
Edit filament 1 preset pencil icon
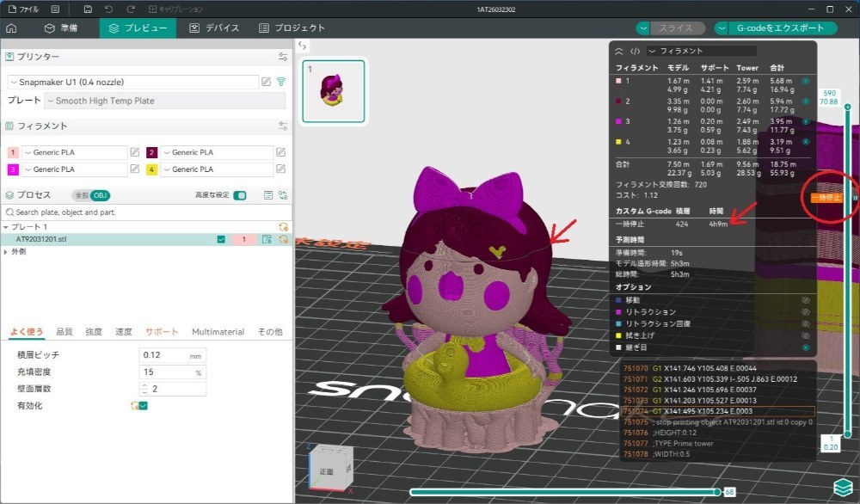pos(135,152)
